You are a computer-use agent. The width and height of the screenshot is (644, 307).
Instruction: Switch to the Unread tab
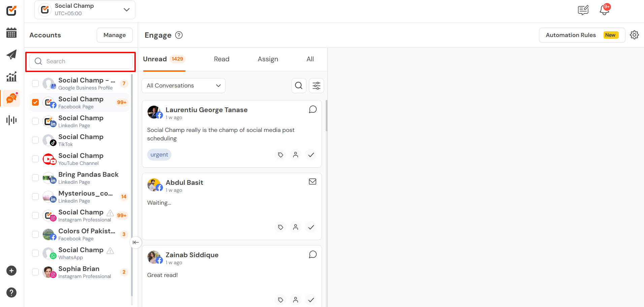164,59
